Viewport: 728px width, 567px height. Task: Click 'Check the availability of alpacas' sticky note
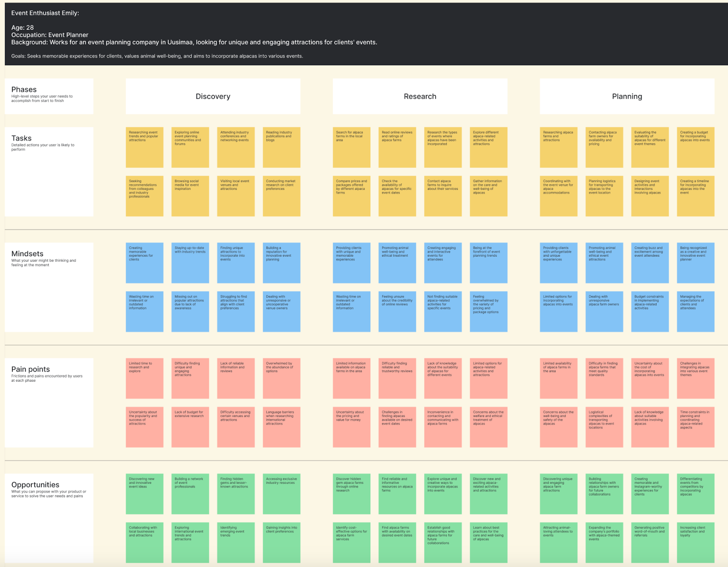tap(397, 196)
